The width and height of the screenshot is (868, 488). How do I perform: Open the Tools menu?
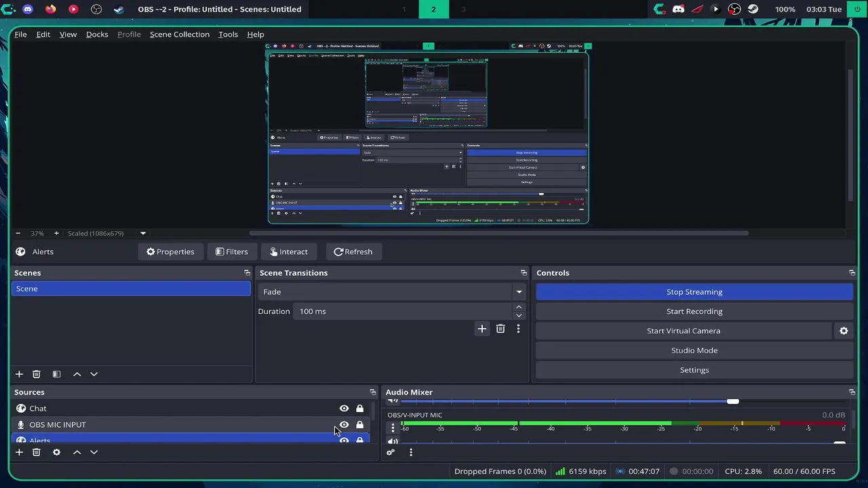coord(228,35)
